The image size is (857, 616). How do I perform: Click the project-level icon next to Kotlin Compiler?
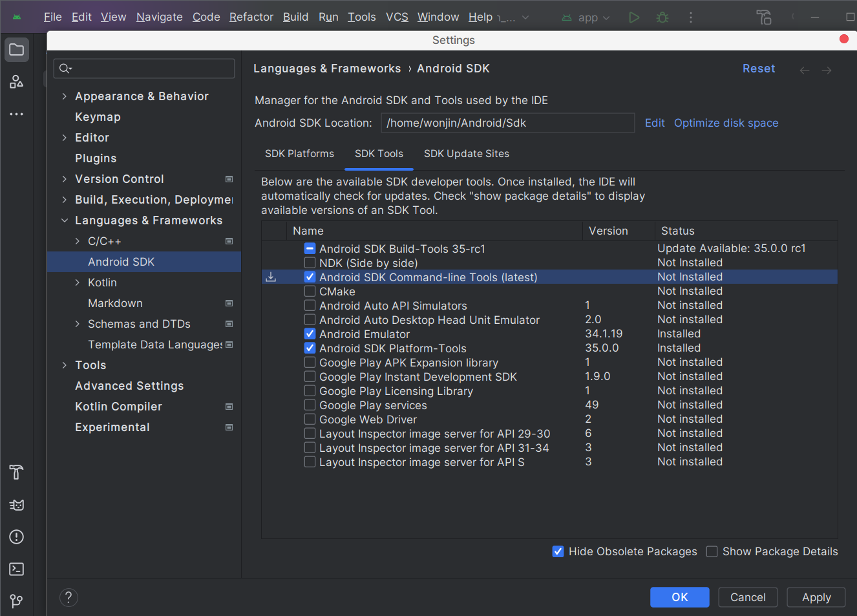pyautogui.click(x=229, y=407)
